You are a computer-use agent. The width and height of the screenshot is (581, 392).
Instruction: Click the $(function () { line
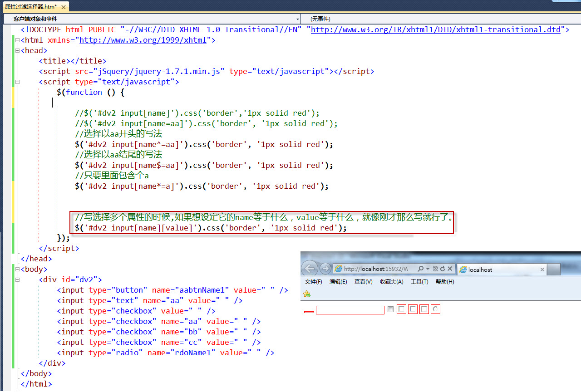(x=91, y=92)
